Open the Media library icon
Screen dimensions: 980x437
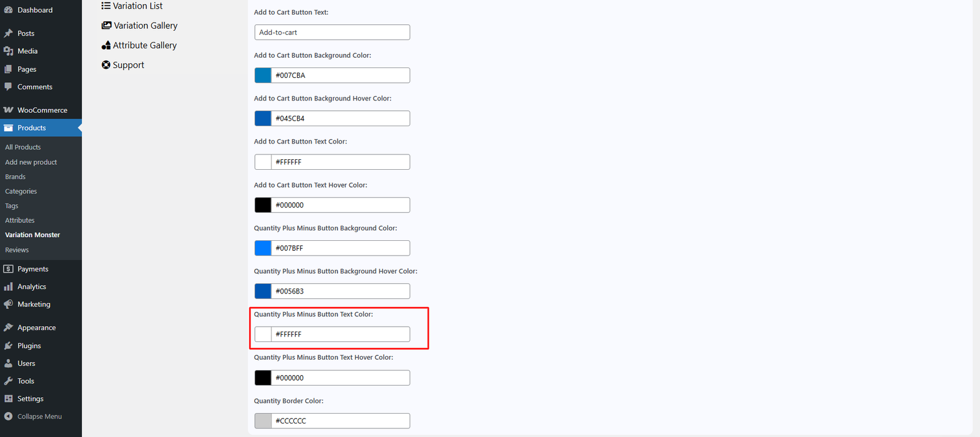(x=9, y=51)
